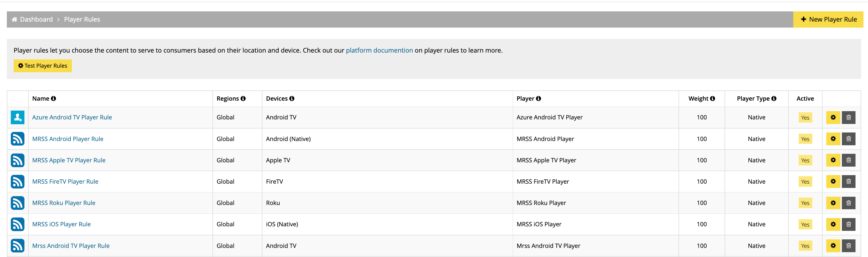Open Test Player Rules
Screen dimensions: 868x257
point(42,66)
